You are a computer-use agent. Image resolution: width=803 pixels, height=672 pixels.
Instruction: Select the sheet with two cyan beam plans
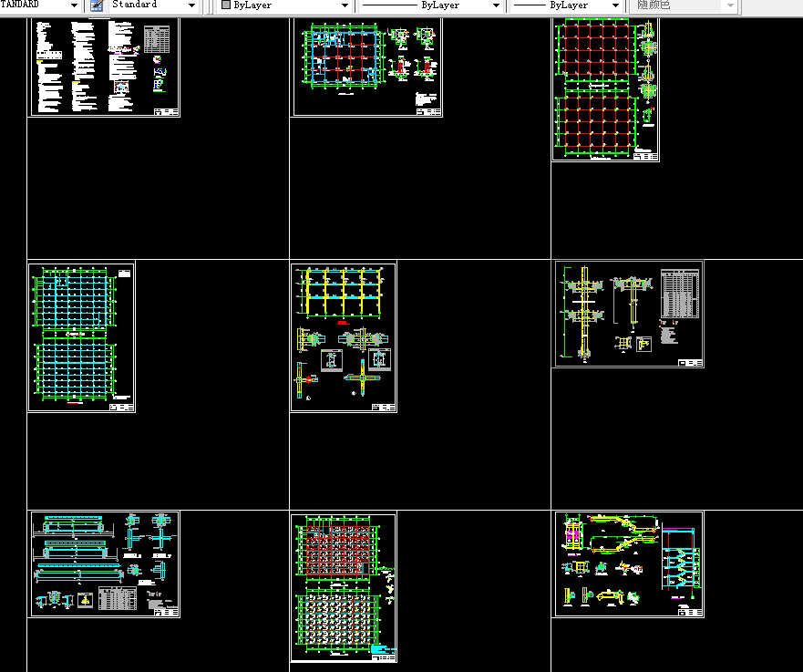[x=81, y=336]
